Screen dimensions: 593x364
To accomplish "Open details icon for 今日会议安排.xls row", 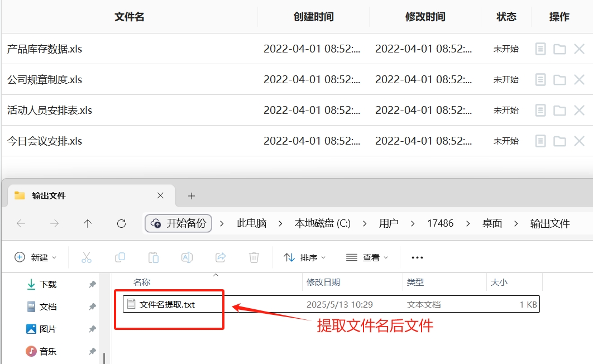I will click(x=541, y=141).
